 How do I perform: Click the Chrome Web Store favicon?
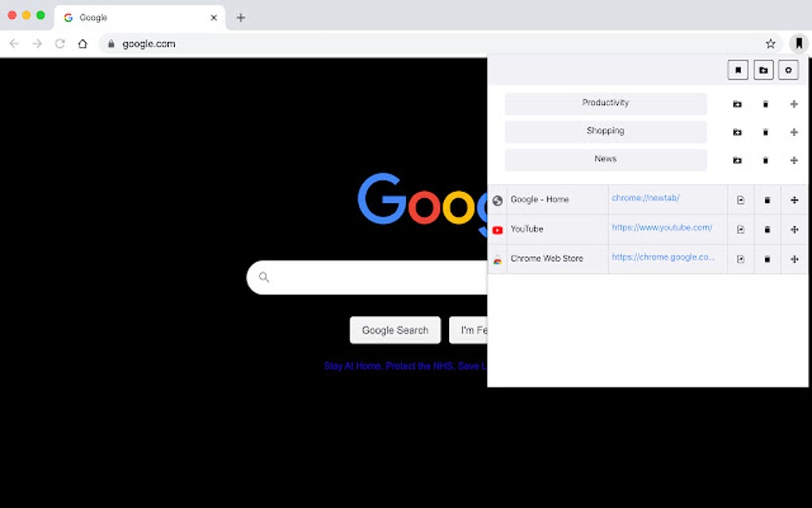click(x=498, y=260)
